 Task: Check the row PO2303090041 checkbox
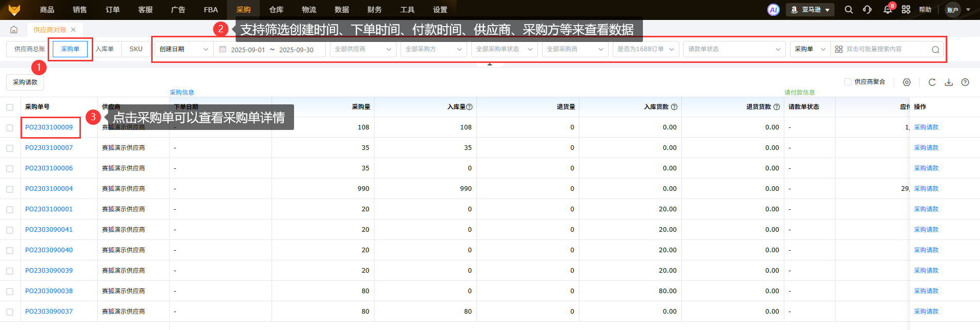tap(10, 230)
